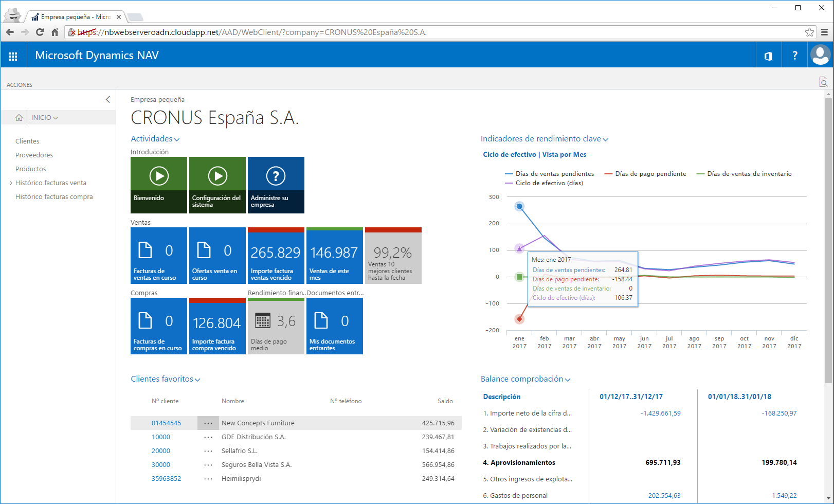The width and height of the screenshot is (834, 504).
Task: Click the Home icon in navigation
Action: coord(19,118)
